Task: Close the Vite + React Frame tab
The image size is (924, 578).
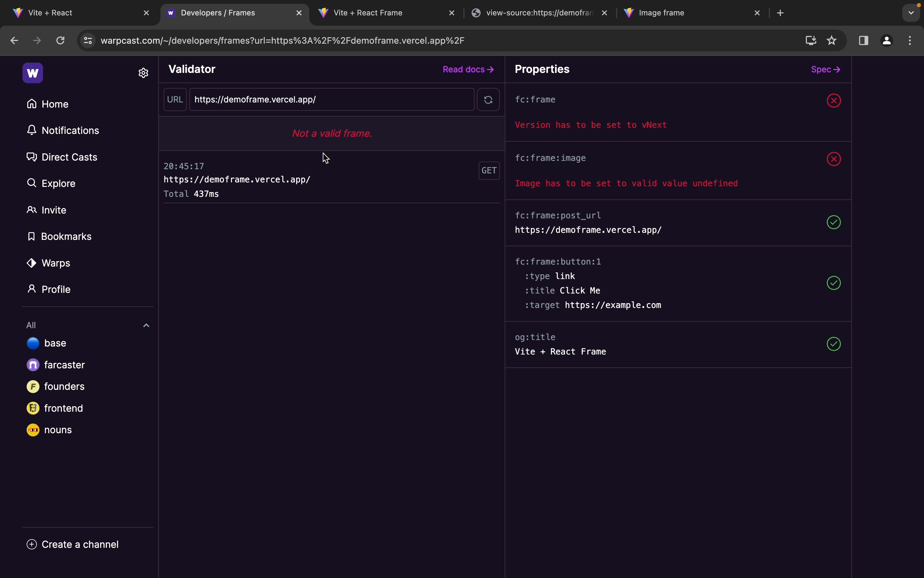Action: pyautogui.click(x=452, y=13)
